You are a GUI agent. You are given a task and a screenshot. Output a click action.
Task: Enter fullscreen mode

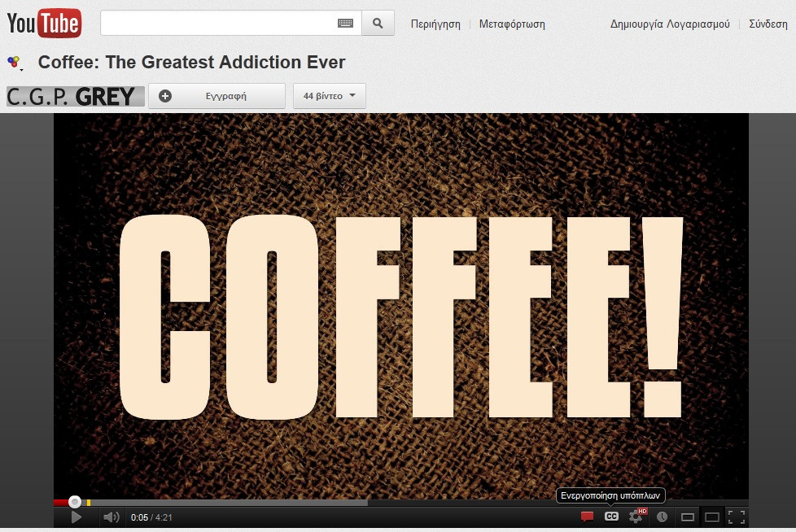click(x=737, y=517)
